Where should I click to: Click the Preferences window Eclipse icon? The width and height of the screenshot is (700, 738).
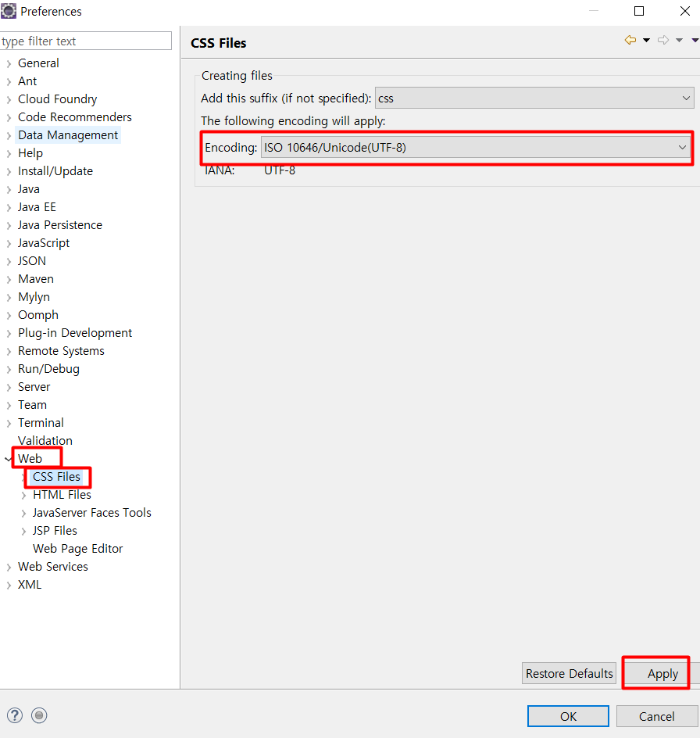(x=9, y=11)
